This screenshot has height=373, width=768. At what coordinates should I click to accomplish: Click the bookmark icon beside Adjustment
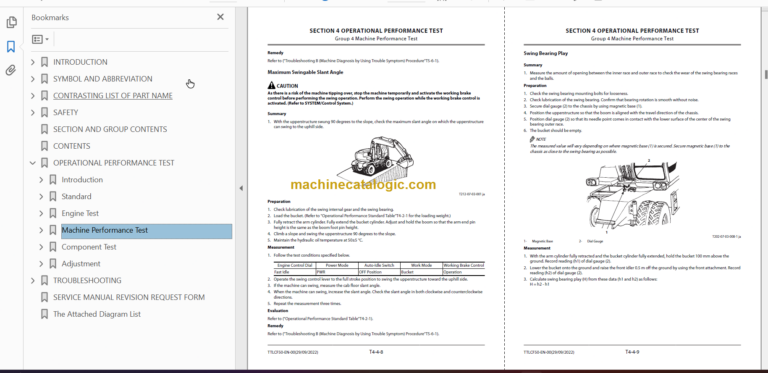click(52, 264)
